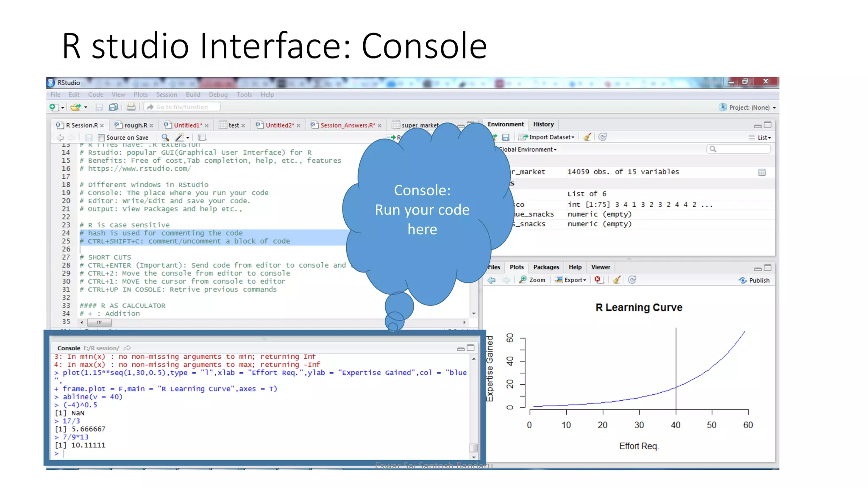The image size is (868, 488).
Task: Close the Untitled1* tab
Action: coord(206,126)
